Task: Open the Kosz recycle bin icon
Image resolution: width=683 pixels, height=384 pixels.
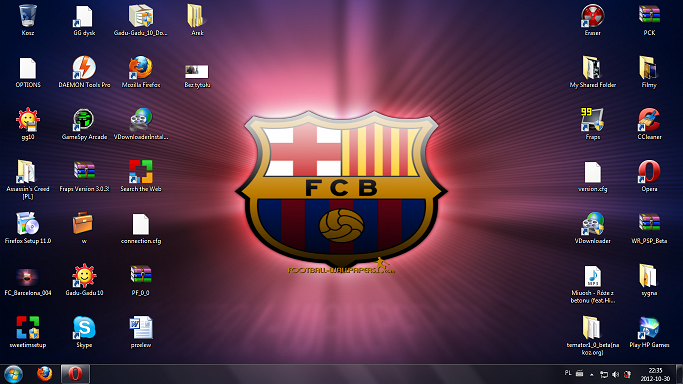Action: pyautogui.click(x=28, y=16)
